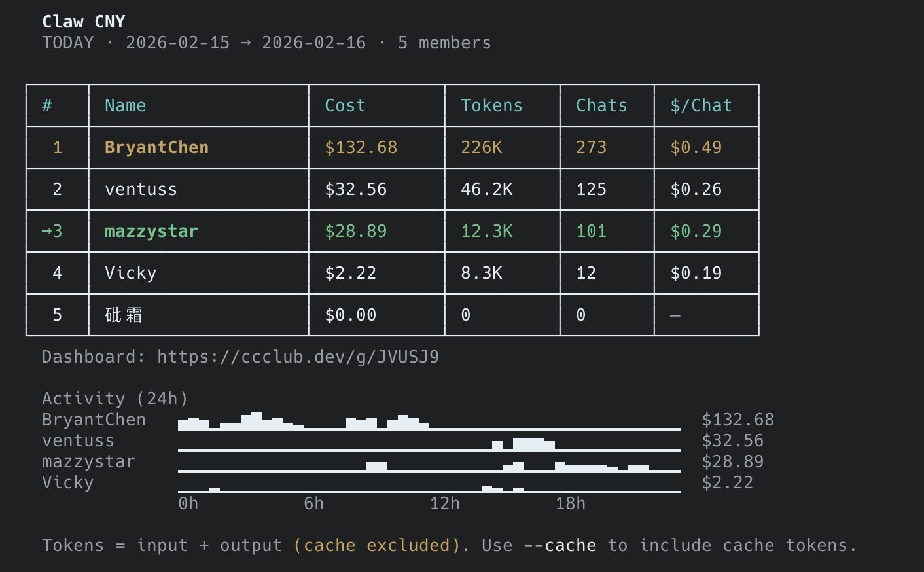Screen dimensions: 924x572
Task: Click the 46.2K tokens cell
Action: pyautogui.click(x=487, y=189)
